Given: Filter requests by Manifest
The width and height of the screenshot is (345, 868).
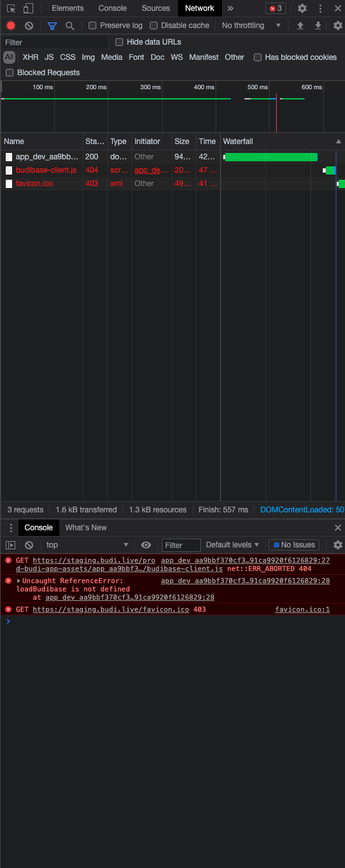Looking at the screenshot, I should click(203, 57).
